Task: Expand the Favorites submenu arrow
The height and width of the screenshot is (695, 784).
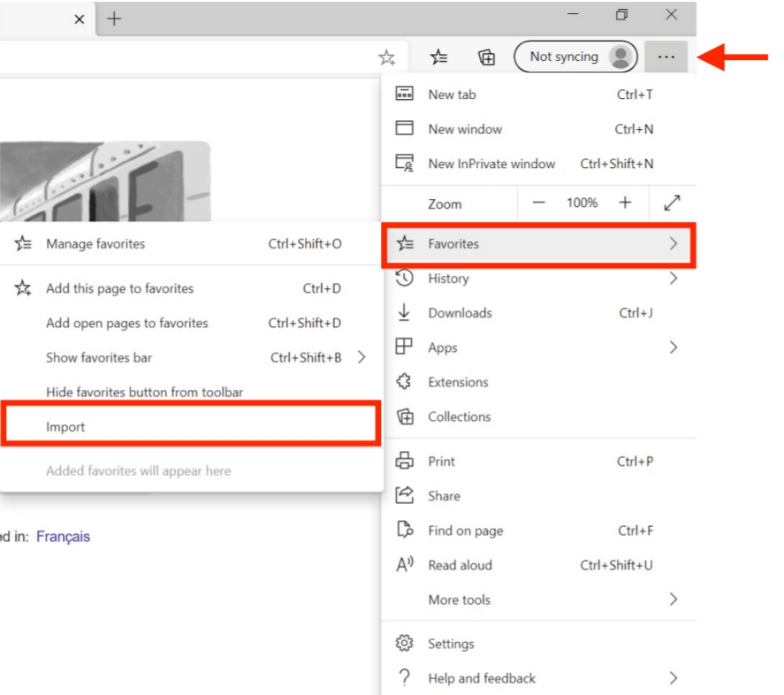Action: 674,244
